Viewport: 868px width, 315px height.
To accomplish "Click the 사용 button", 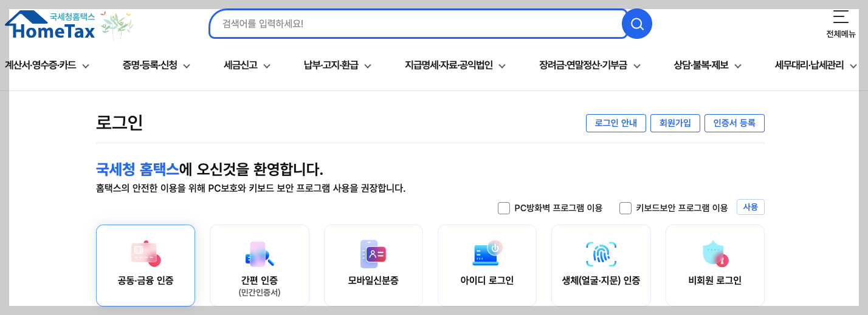I will [751, 207].
